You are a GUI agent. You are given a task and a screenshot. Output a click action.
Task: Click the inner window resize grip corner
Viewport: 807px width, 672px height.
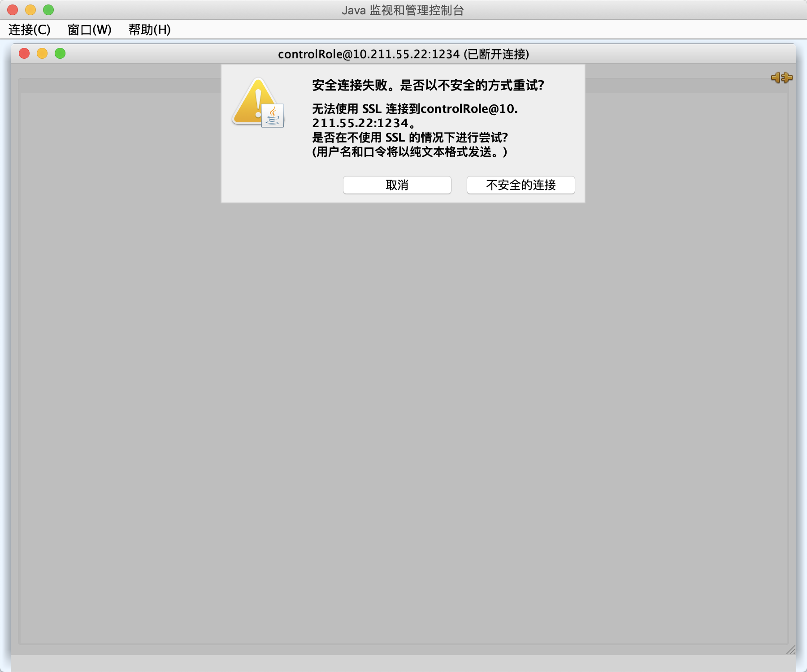coord(791,650)
